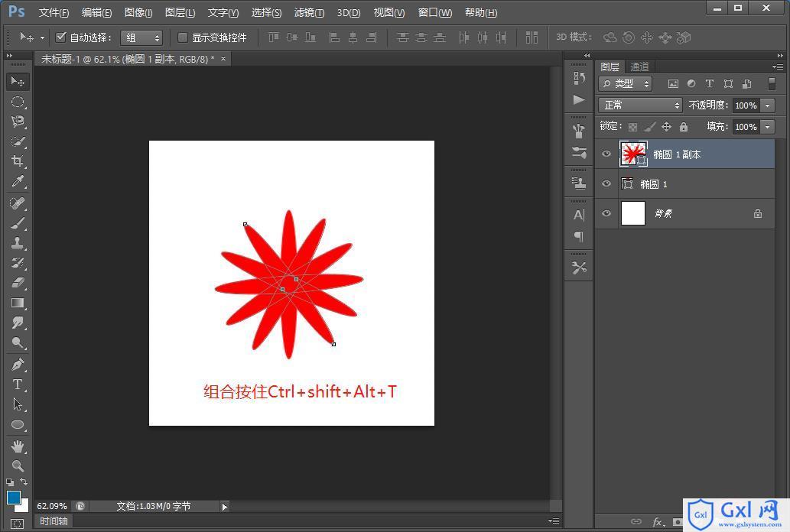Toggle lock image pixels
The height and width of the screenshot is (532, 790).
(x=650, y=127)
